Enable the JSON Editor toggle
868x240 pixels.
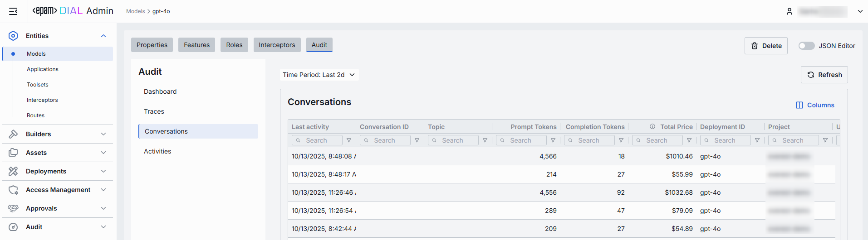point(806,46)
